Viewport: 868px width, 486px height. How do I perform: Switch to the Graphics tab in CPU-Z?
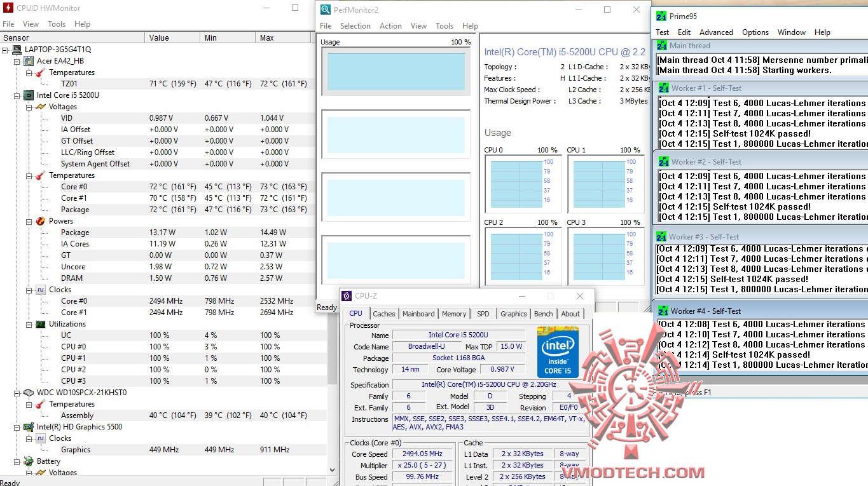(514, 314)
